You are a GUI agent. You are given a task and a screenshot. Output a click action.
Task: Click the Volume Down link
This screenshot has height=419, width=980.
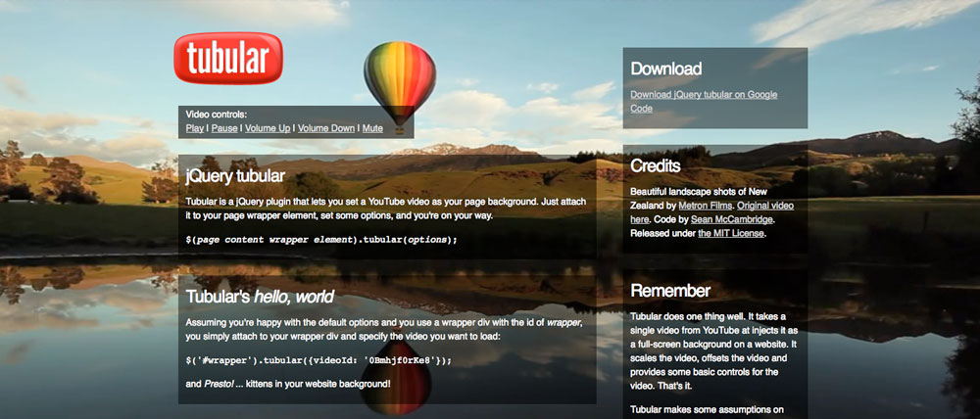coord(326,128)
